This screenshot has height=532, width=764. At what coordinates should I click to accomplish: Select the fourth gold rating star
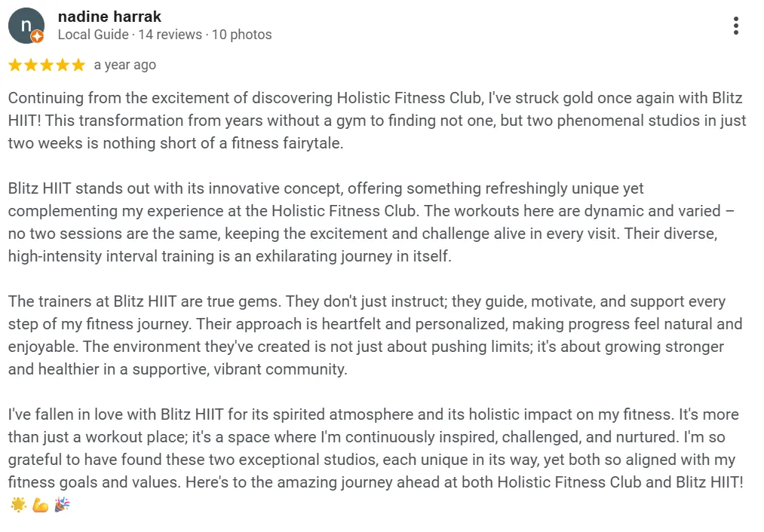[63, 65]
